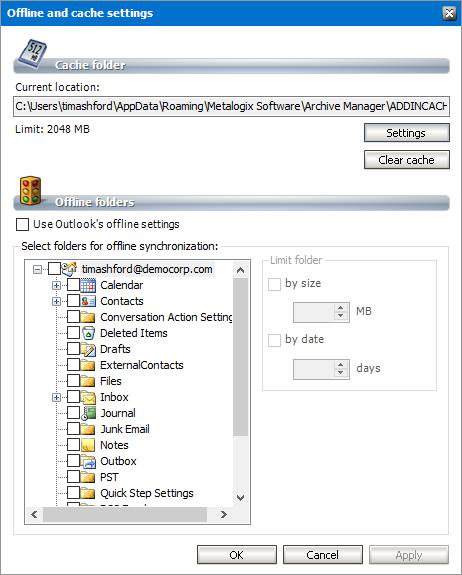
Task: Decrease the days limit spinner
Action: point(341,373)
